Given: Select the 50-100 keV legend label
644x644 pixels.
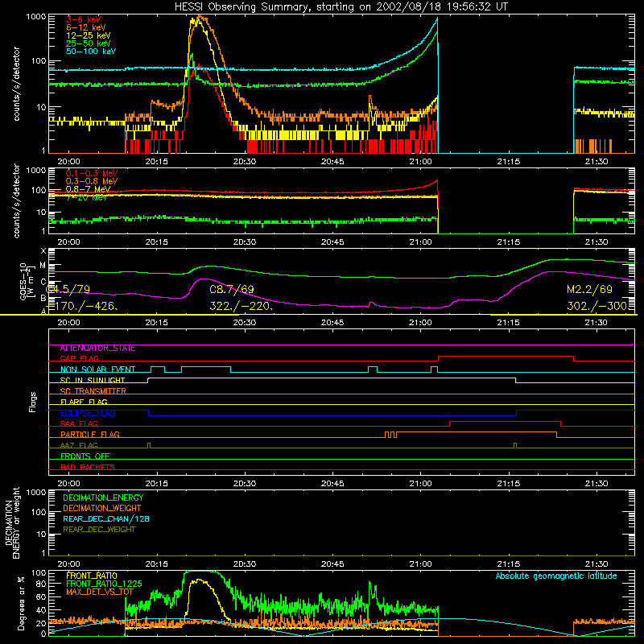Looking at the screenshot, I should pyautogui.click(x=91, y=52).
